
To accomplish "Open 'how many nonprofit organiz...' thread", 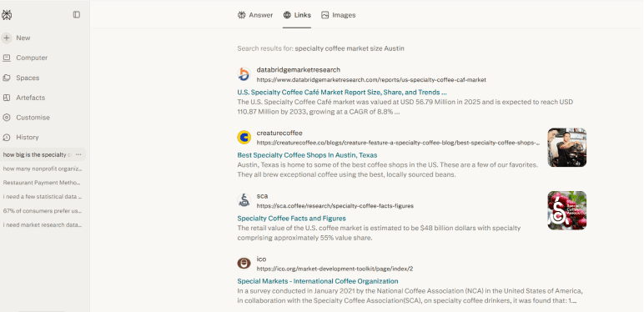I will [x=43, y=169].
